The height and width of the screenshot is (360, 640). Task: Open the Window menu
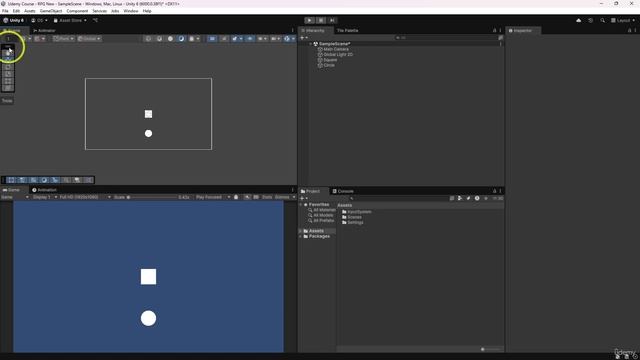click(131, 11)
